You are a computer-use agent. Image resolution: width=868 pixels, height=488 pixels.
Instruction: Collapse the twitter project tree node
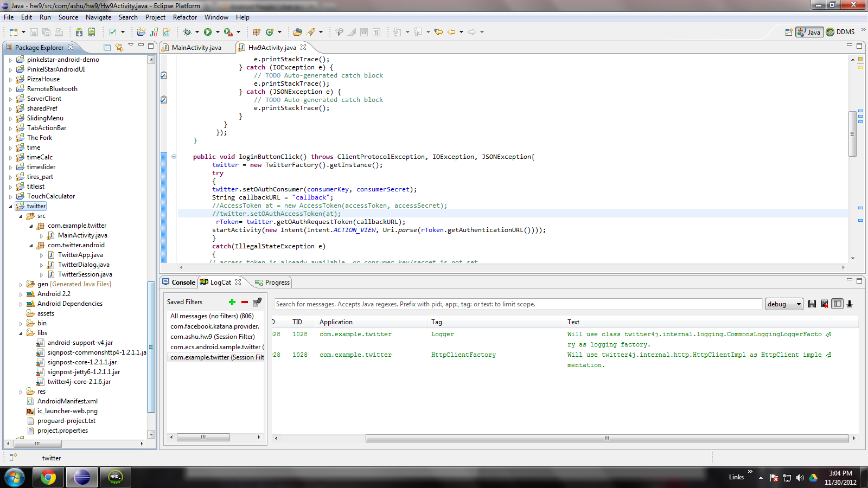(10, 206)
